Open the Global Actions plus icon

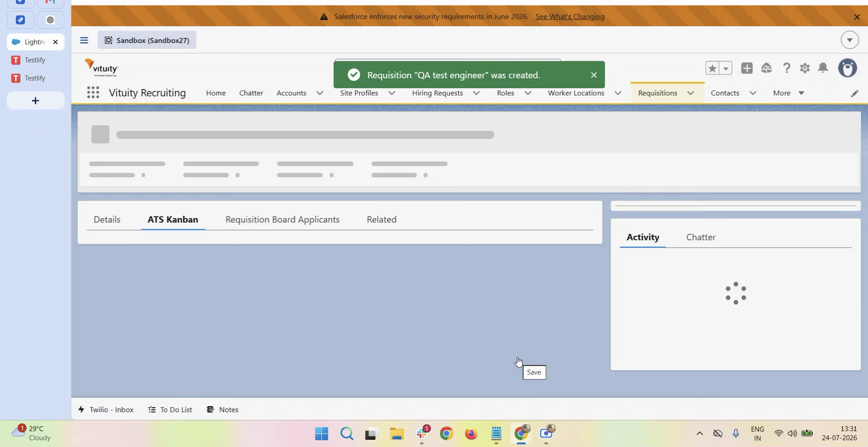(747, 68)
